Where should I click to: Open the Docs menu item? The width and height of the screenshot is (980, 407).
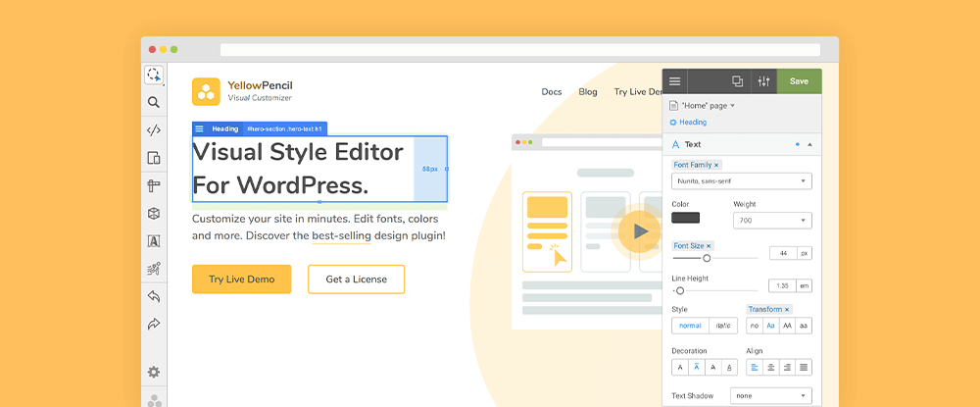pos(552,92)
